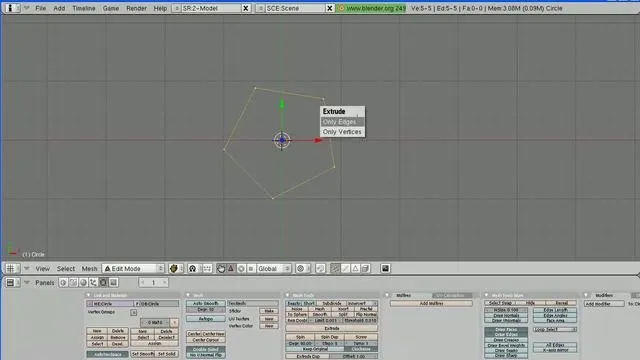Screen dimensions: 640x360
Task: Open the Mesh menu in 3D header
Action: click(x=89, y=269)
